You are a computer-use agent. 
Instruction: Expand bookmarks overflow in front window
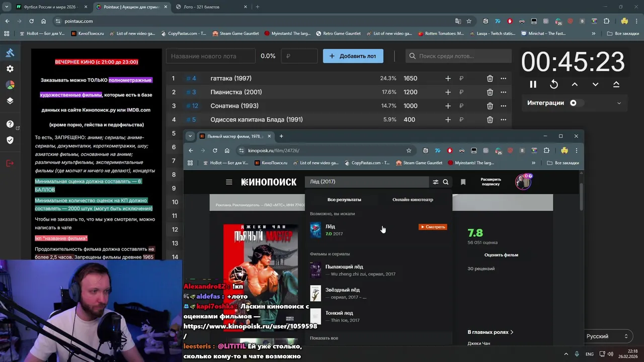(x=533, y=163)
